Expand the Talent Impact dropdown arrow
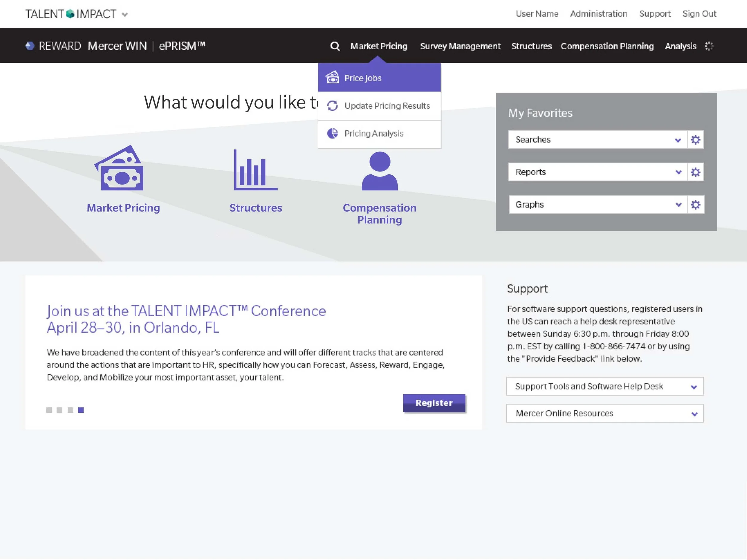 (125, 15)
